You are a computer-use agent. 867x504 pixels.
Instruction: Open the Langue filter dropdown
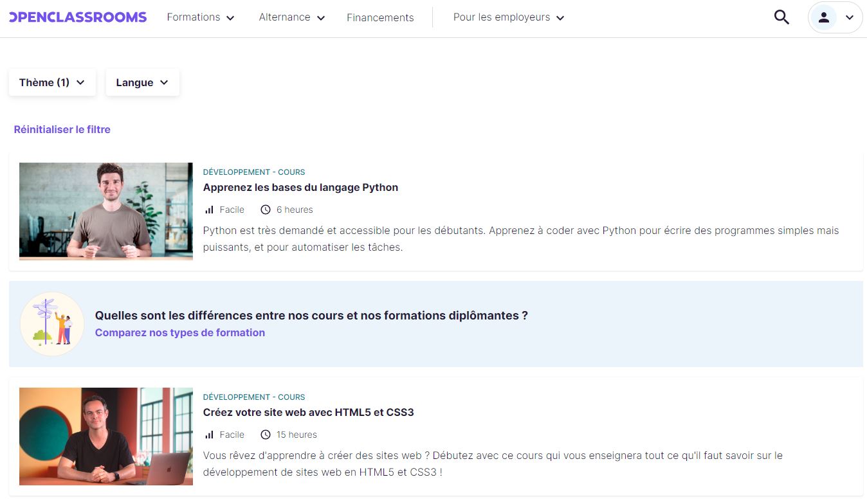[x=142, y=82]
